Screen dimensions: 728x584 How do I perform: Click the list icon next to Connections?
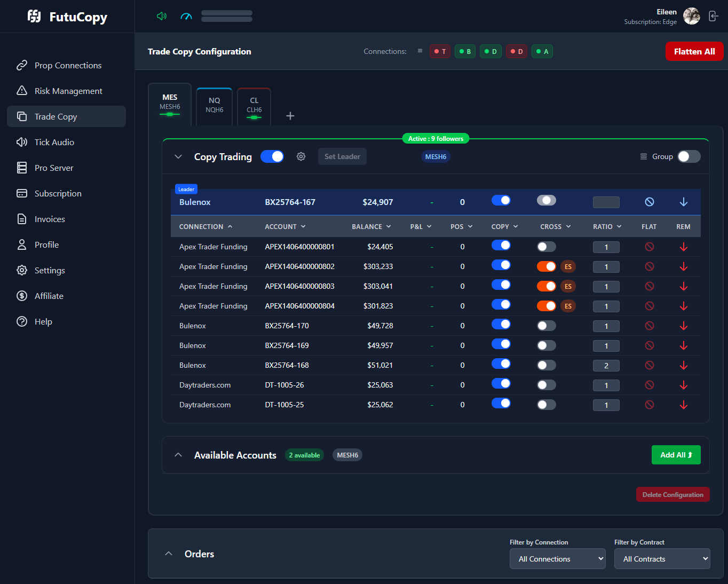(x=420, y=51)
